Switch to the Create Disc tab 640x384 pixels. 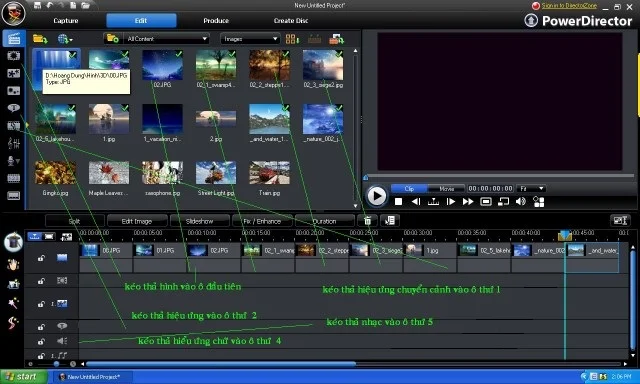[291, 20]
